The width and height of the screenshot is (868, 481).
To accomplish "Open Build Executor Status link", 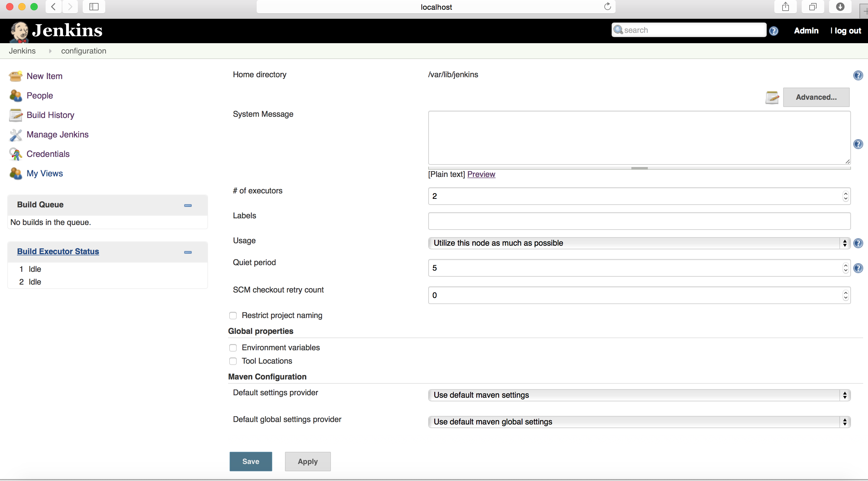I will pos(58,252).
